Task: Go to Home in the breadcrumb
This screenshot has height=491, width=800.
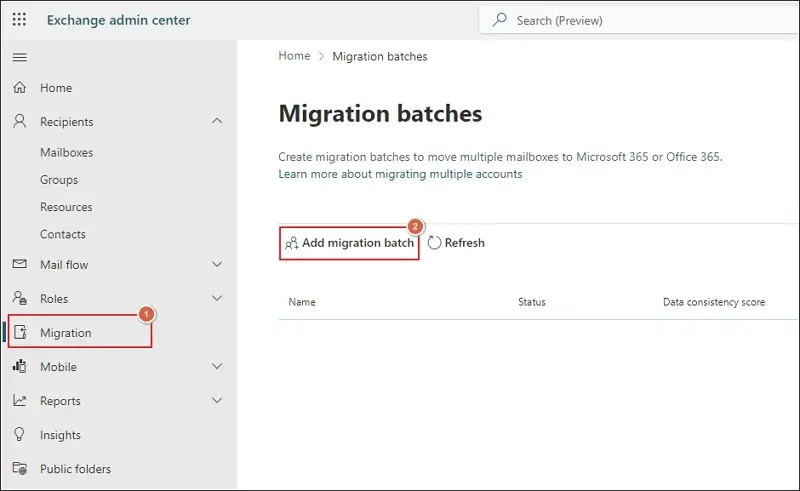Action: [x=294, y=56]
